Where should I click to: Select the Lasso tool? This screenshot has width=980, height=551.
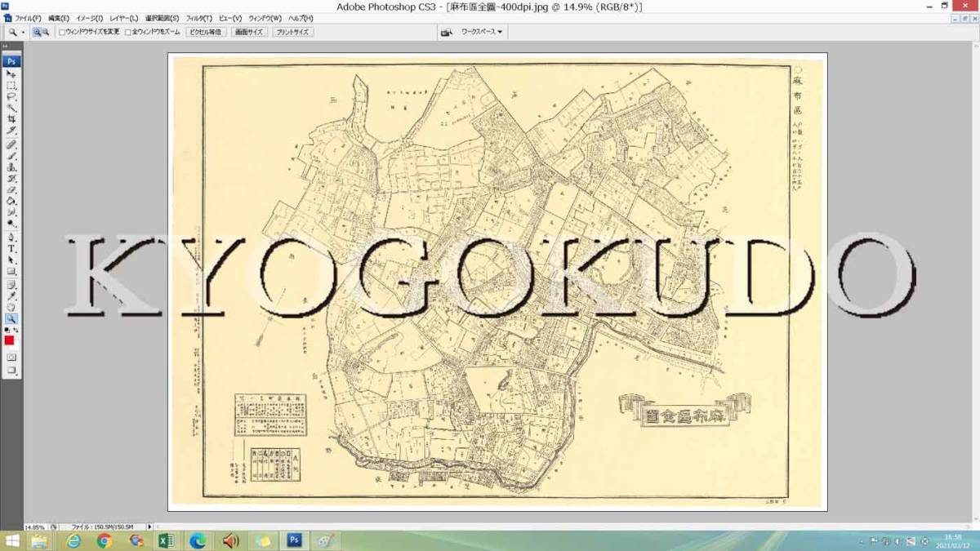11,96
